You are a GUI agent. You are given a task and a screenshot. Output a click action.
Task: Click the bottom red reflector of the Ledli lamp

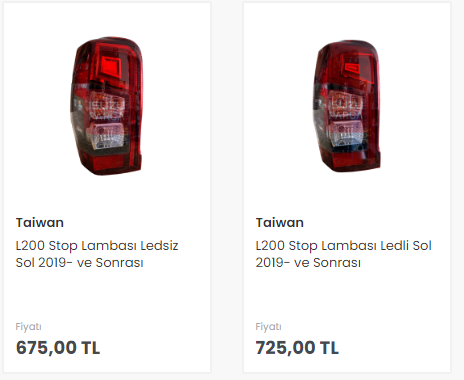[x=348, y=161]
